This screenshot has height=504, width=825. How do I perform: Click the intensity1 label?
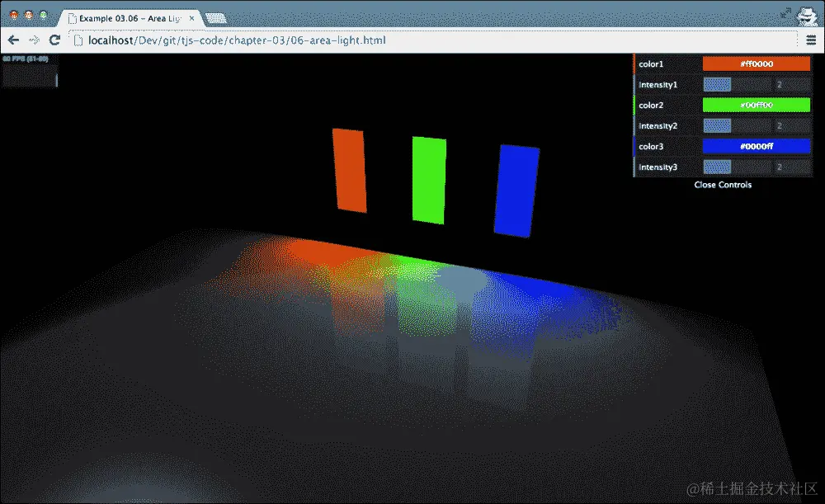click(658, 85)
